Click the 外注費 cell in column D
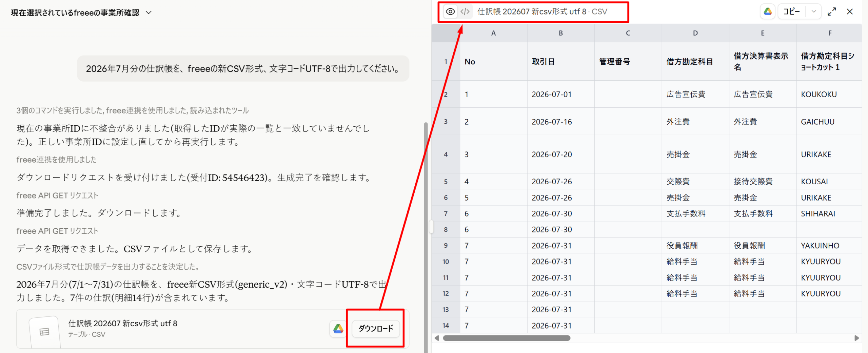 695,122
